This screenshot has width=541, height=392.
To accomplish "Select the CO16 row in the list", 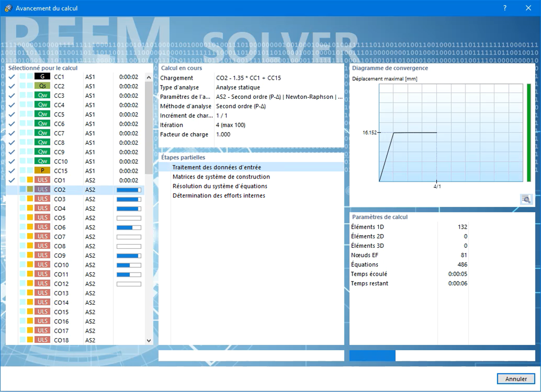I will pyautogui.click(x=75, y=321).
